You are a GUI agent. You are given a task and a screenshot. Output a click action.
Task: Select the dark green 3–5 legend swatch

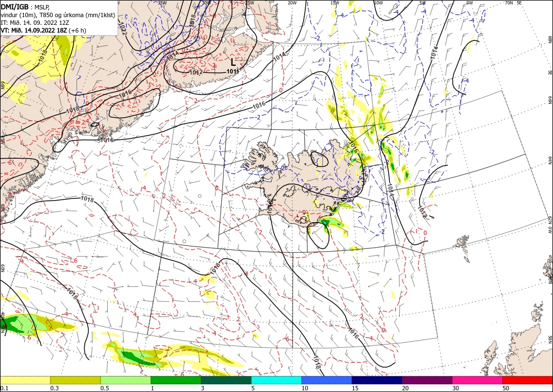click(226, 380)
